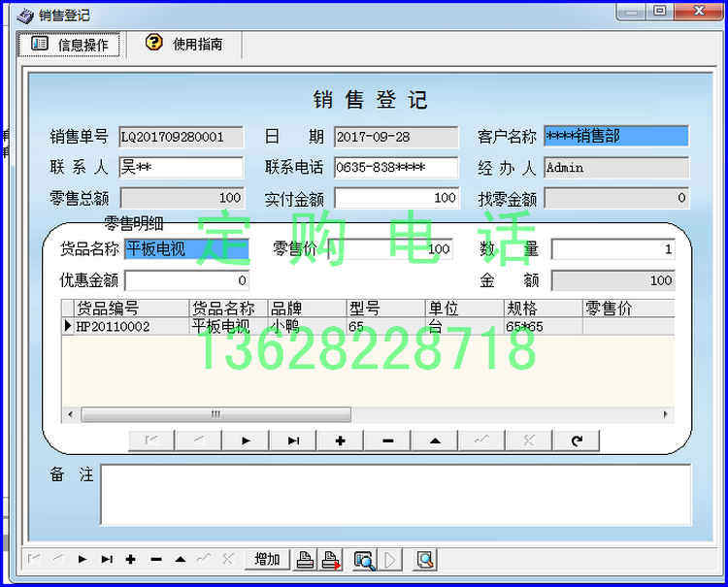Refresh the retail detail grid
This screenshot has height=587, width=728.
click(577, 440)
